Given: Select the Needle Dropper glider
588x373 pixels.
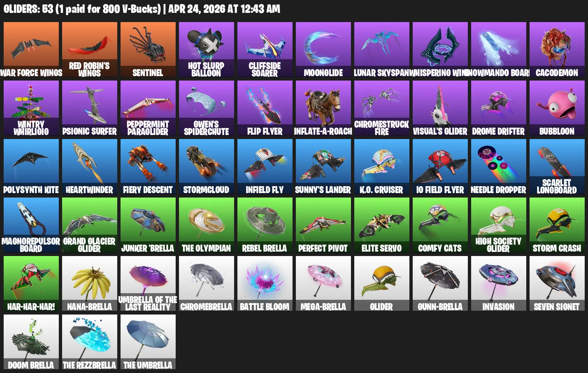Looking at the screenshot, I should [x=499, y=167].
